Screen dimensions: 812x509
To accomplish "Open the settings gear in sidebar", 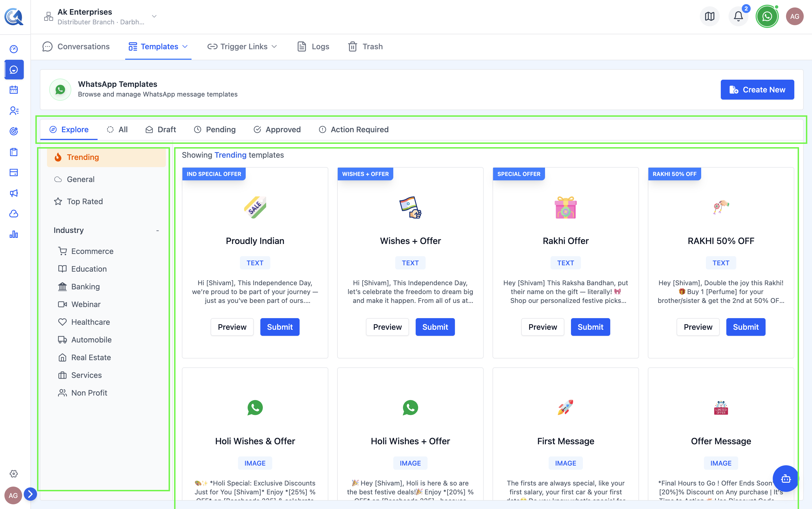I will point(14,474).
